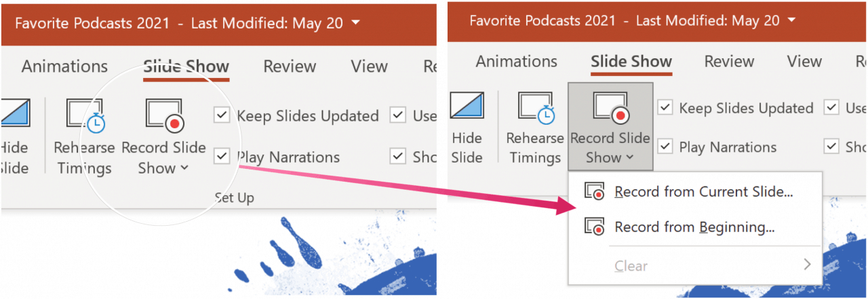Uncheck Play Narrations checkbox in left panel
868x299 pixels.
pyautogui.click(x=222, y=157)
